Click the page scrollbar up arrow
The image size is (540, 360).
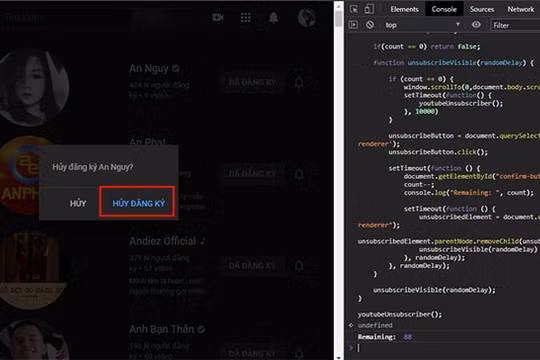tap(339, 6)
